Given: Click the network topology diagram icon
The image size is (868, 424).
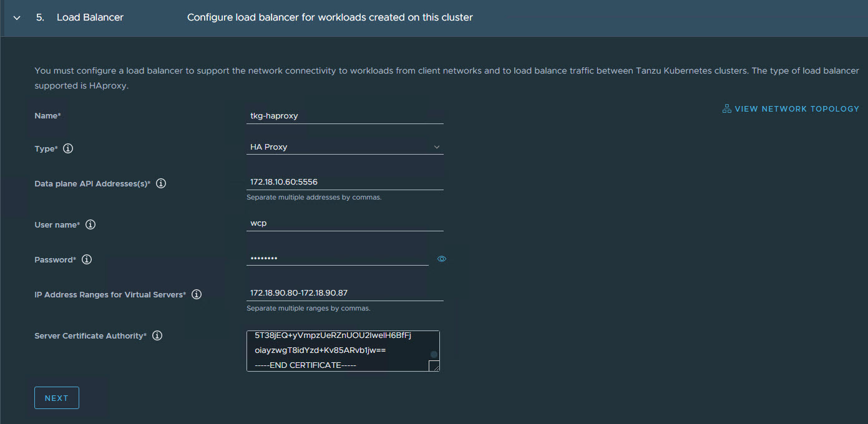Looking at the screenshot, I should (726, 108).
